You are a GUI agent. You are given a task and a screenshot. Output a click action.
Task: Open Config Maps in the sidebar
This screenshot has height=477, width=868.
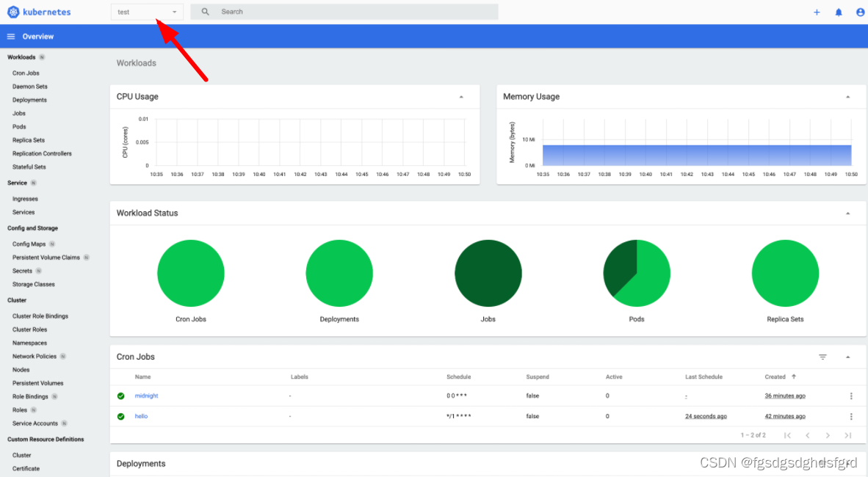point(29,244)
